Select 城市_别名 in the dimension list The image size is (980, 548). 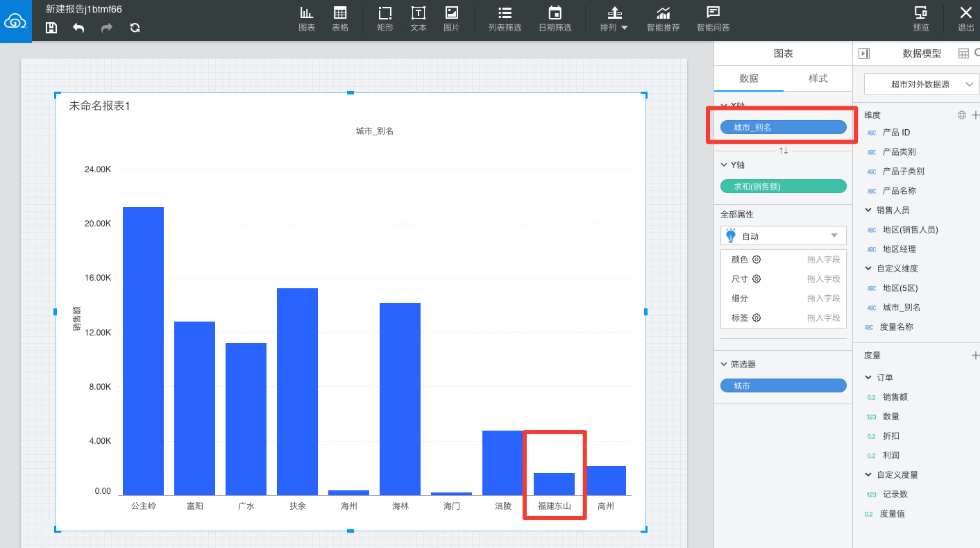click(901, 307)
